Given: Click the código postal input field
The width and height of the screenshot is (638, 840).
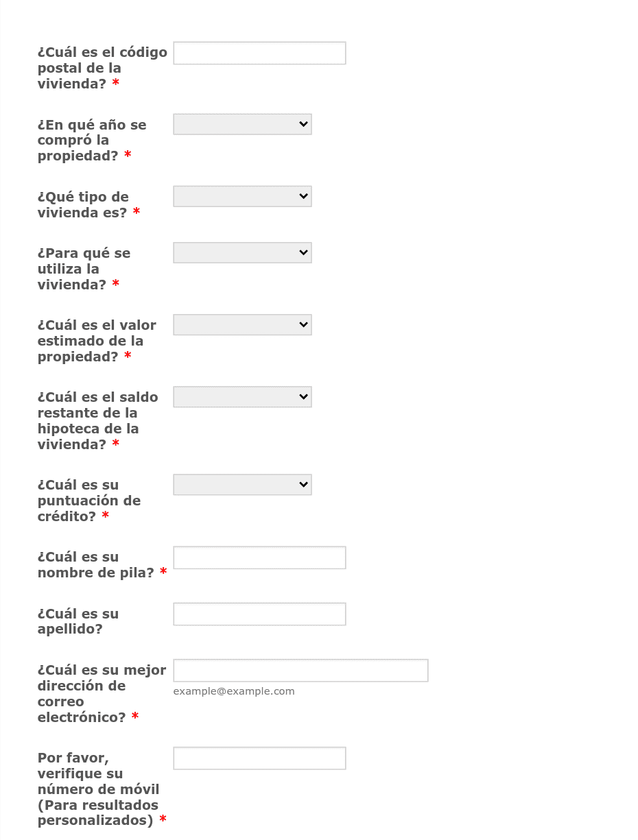Looking at the screenshot, I should point(259,53).
